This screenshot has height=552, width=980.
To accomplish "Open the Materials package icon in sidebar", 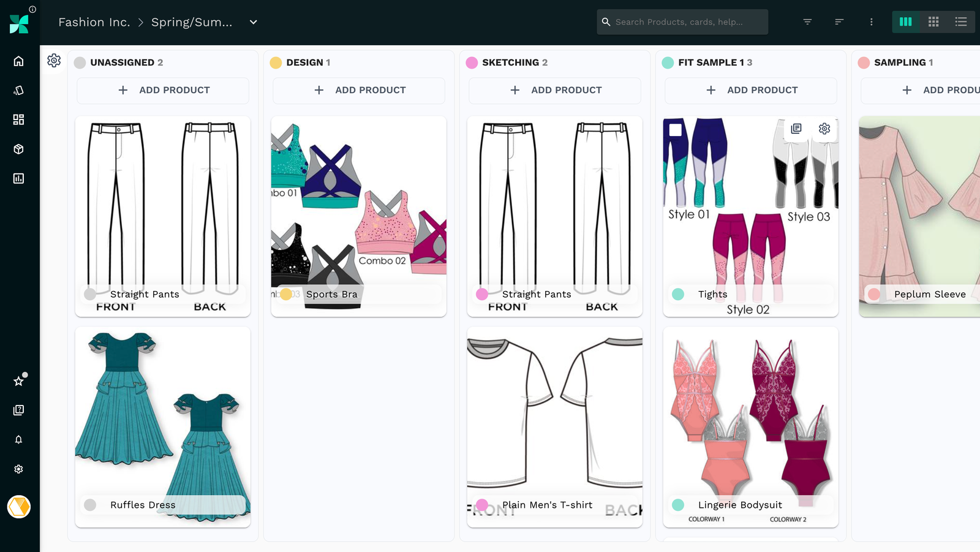I will pyautogui.click(x=18, y=149).
